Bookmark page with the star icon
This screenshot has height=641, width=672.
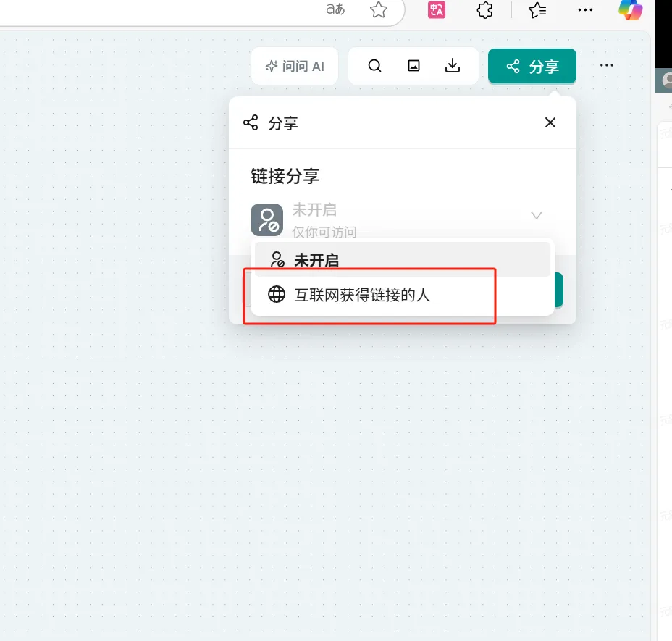click(378, 9)
